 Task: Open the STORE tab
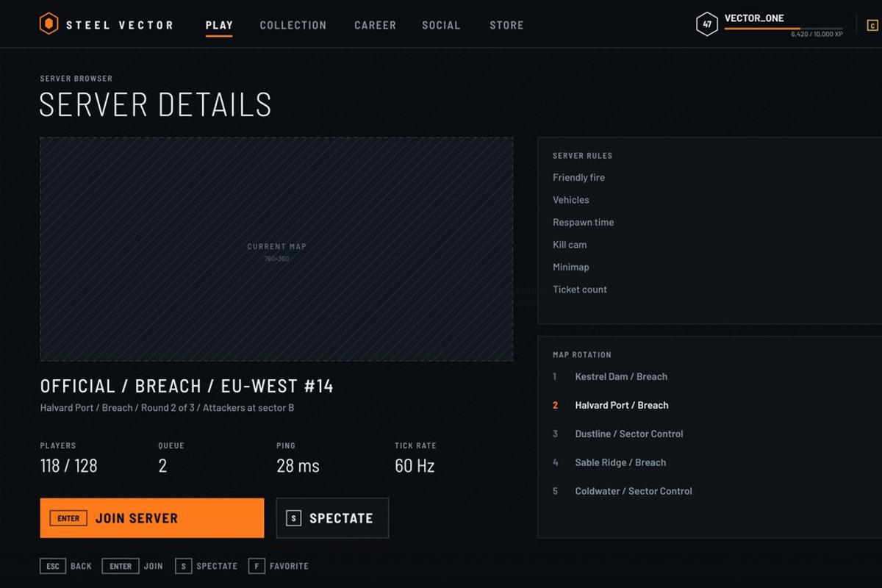[506, 25]
